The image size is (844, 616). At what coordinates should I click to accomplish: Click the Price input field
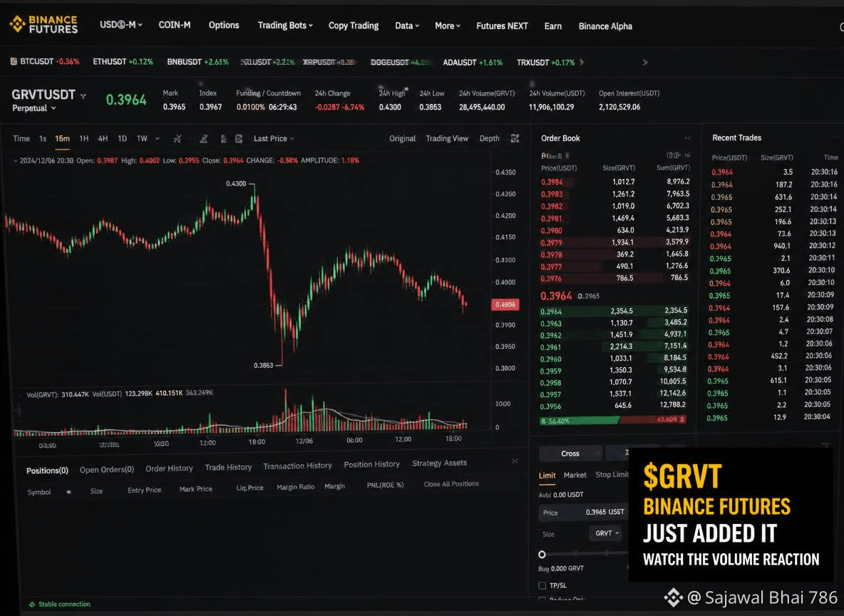click(583, 512)
